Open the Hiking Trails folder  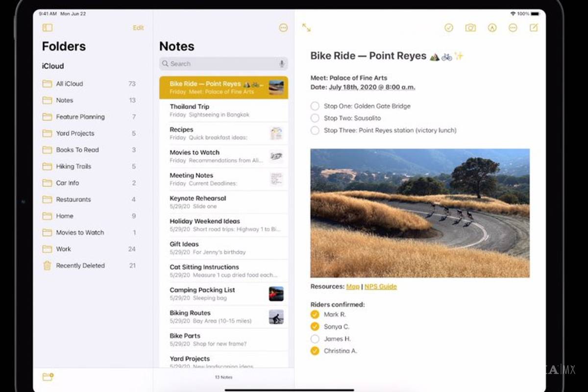point(73,167)
